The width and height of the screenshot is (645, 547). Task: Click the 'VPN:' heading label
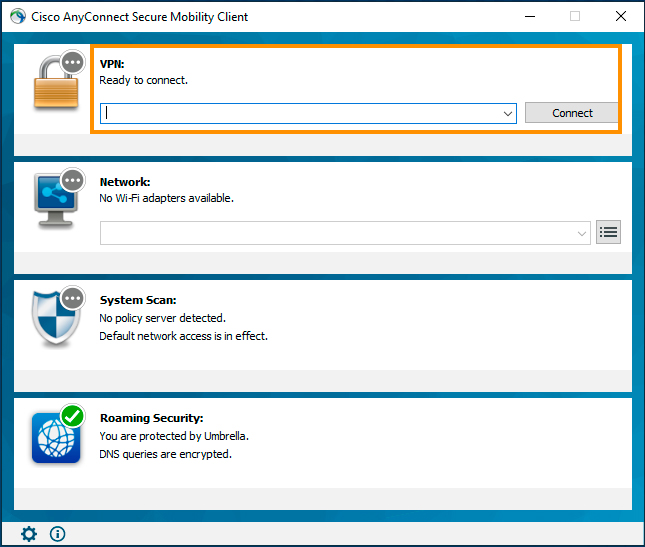tap(112, 64)
